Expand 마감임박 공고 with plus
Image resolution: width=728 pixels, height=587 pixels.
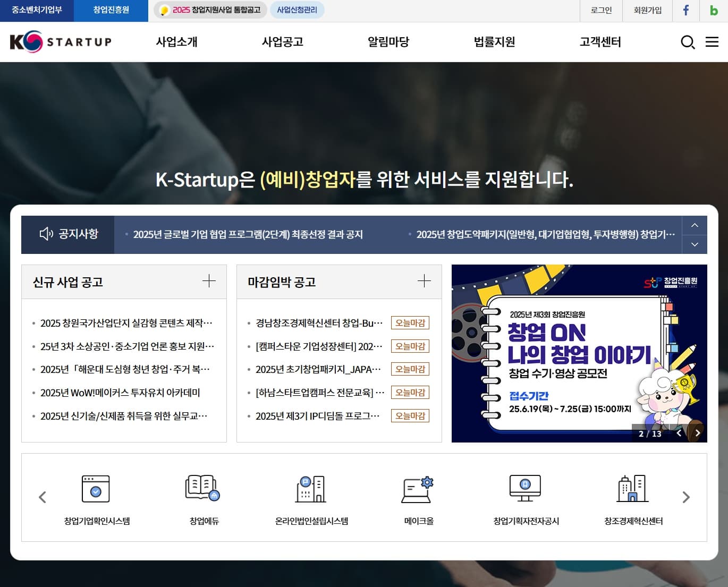[x=424, y=281]
